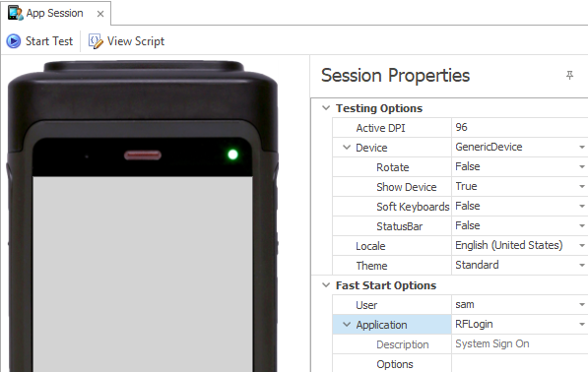The width and height of the screenshot is (588, 372).
Task: Close the App Session tab
Action: point(100,14)
